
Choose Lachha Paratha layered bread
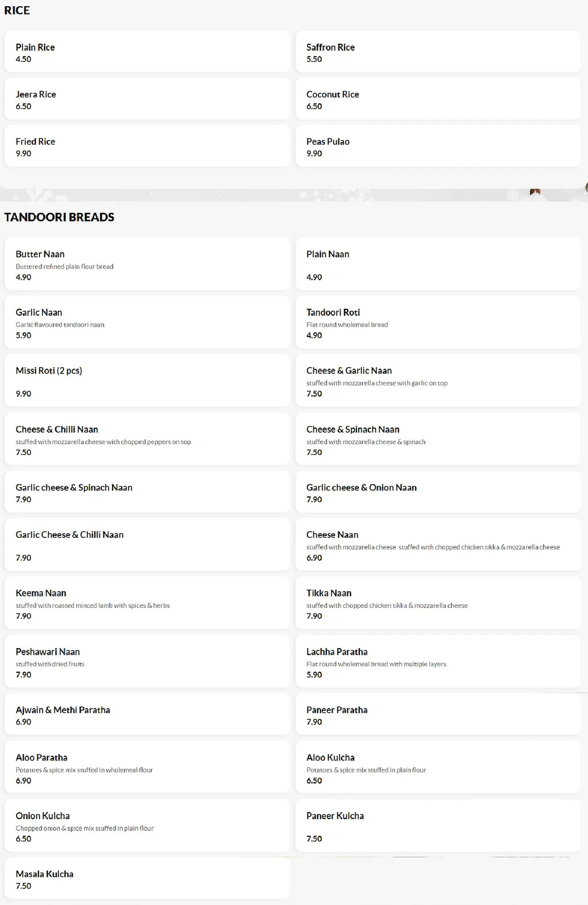coord(438,662)
